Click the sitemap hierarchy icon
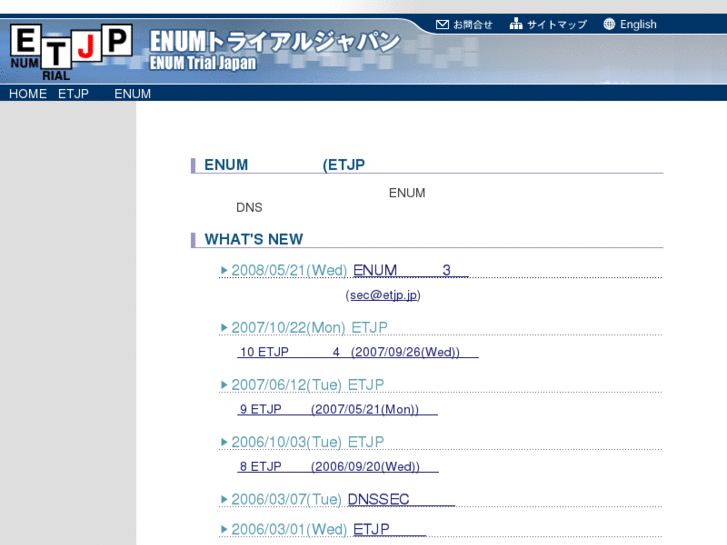Image resolution: width=727 pixels, height=545 pixels. click(516, 24)
